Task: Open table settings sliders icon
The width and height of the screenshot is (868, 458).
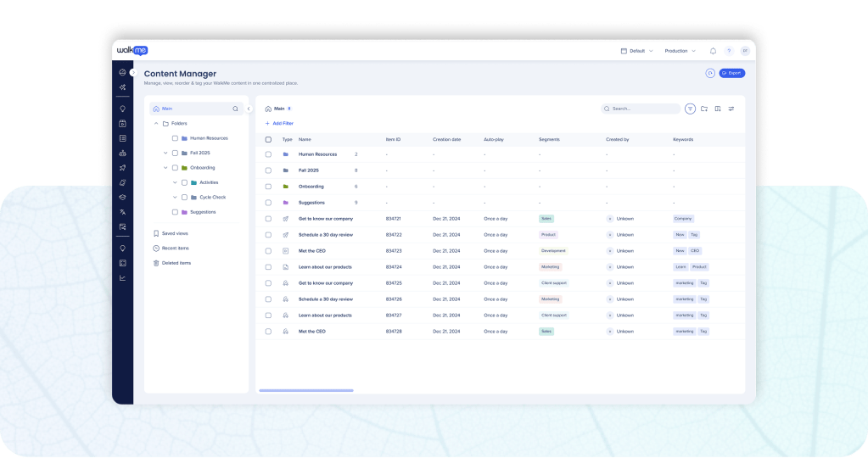Action: [x=731, y=109]
